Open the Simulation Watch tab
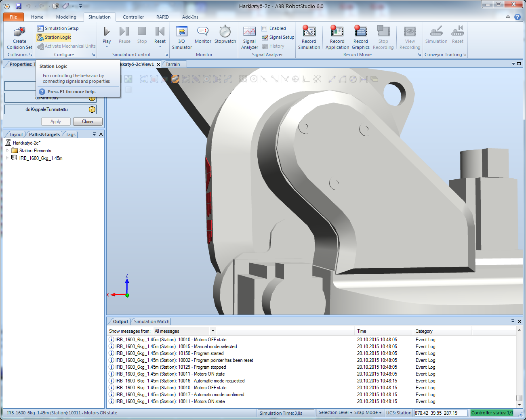This screenshot has height=420, width=526. click(151, 321)
